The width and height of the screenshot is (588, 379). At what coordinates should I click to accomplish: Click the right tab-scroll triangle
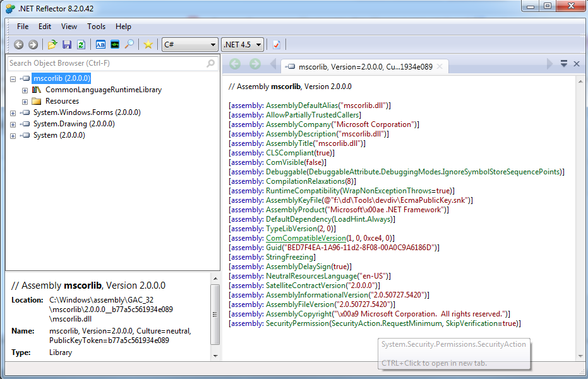(x=549, y=64)
